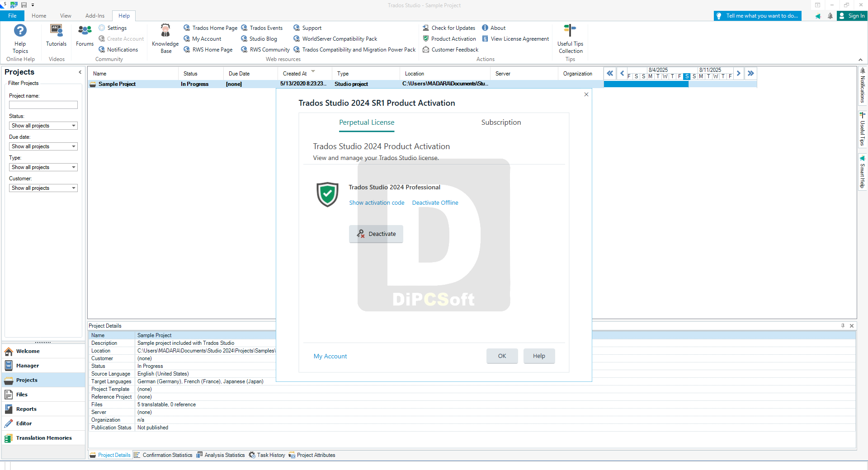Open the Type filter dropdown
The width and height of the screenshot is (868, 470).
coord(43,167)
